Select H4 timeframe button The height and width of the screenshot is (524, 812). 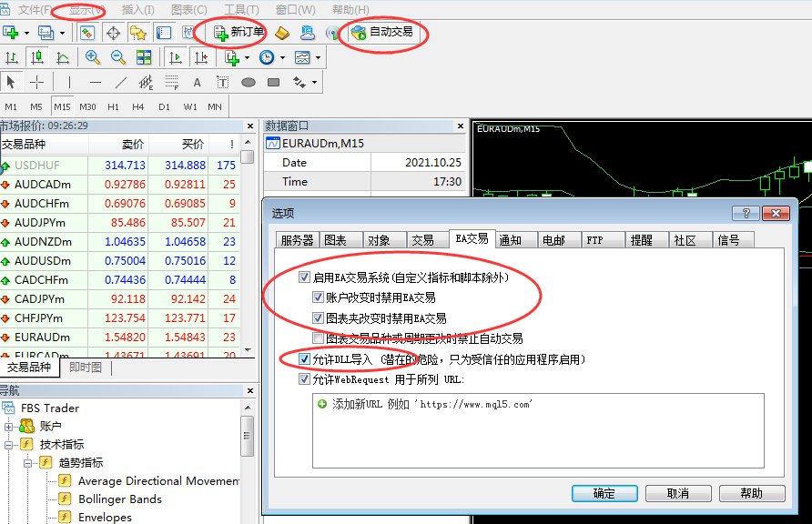(x=137, y=106)
